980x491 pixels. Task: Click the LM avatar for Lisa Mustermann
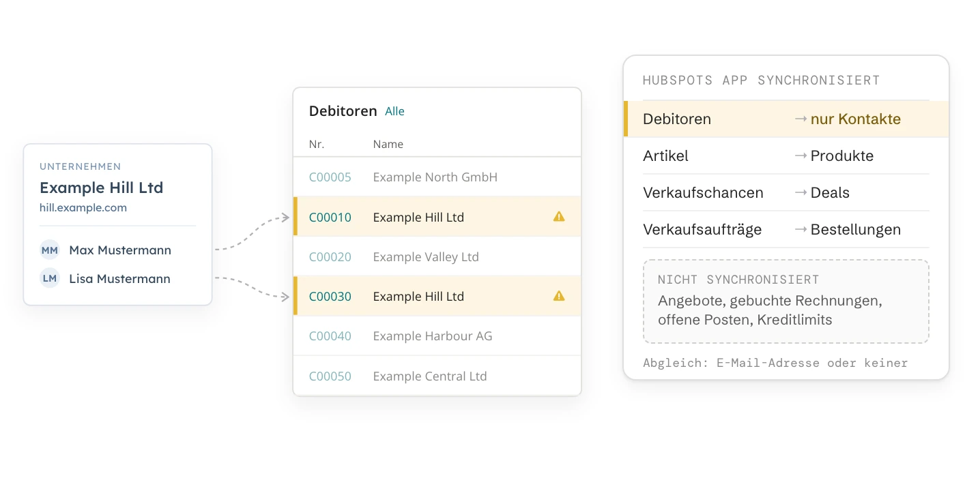pos(50,278)
